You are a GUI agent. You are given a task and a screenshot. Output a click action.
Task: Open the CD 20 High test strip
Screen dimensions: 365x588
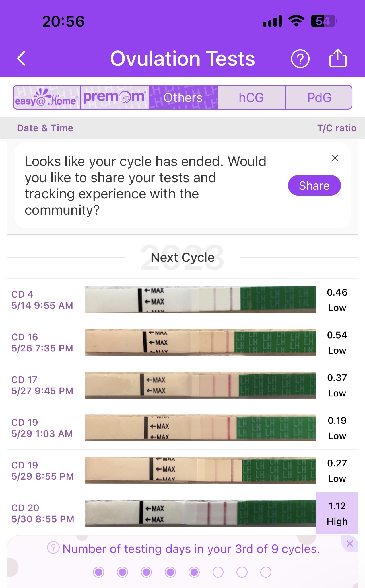coord(200,513)
